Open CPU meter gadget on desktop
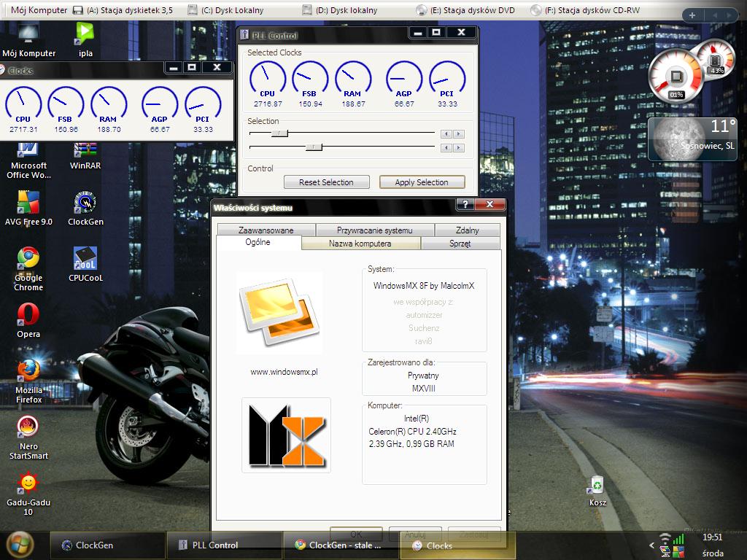 676,77
